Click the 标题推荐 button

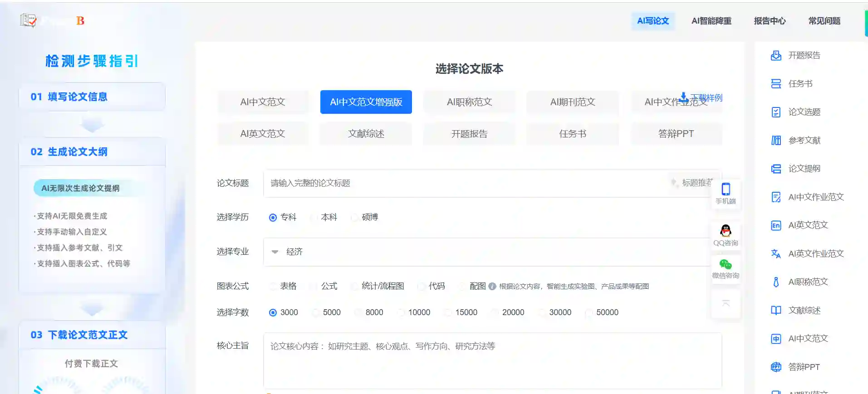tap(693, 183)
